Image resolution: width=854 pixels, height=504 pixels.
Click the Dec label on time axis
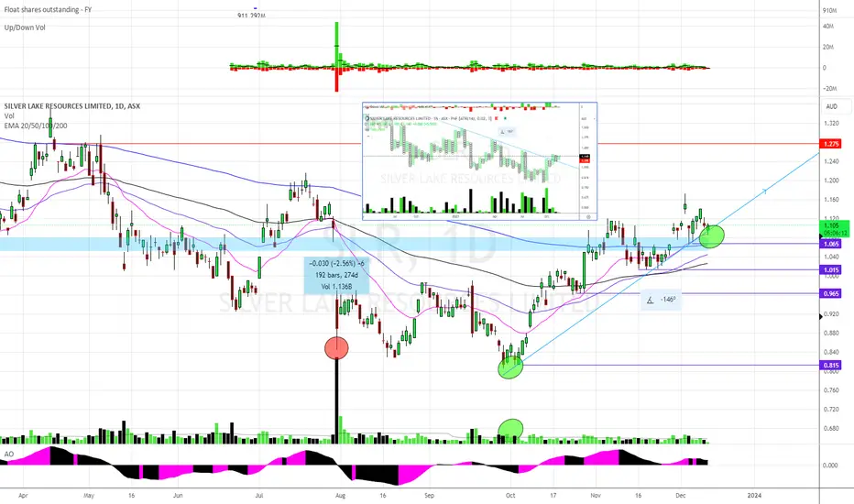[680, 496]
